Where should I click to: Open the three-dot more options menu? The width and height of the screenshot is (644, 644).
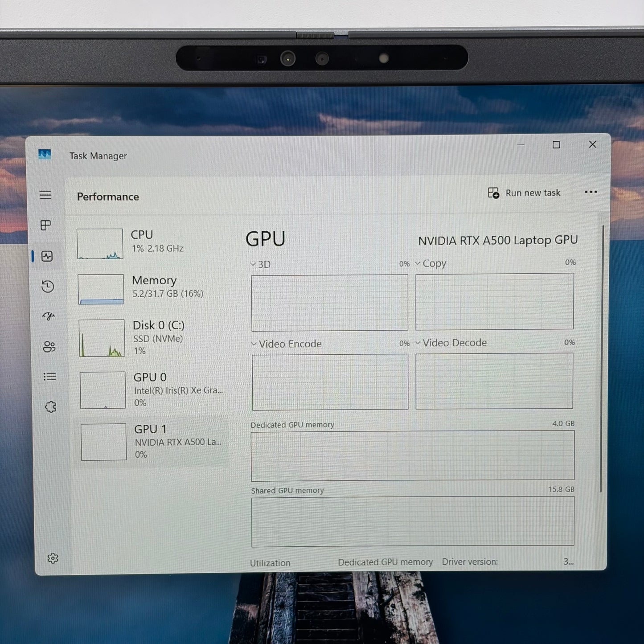591,192
